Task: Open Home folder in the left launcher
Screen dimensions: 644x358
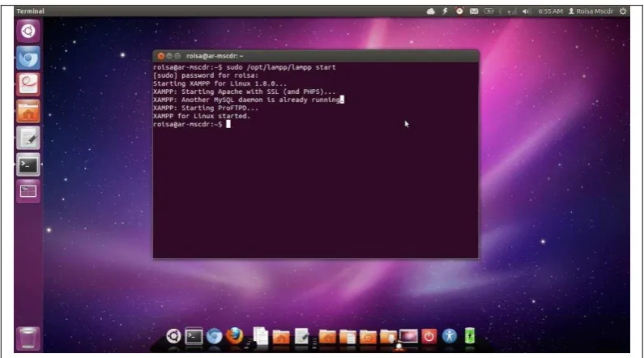Action: point(28,112)
